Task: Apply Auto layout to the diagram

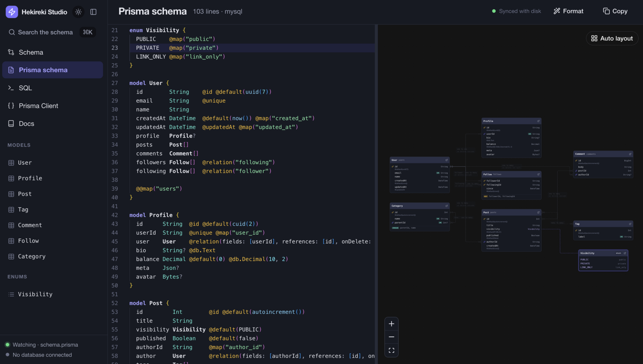Action: pyautogui.click(x=612, y=39)
